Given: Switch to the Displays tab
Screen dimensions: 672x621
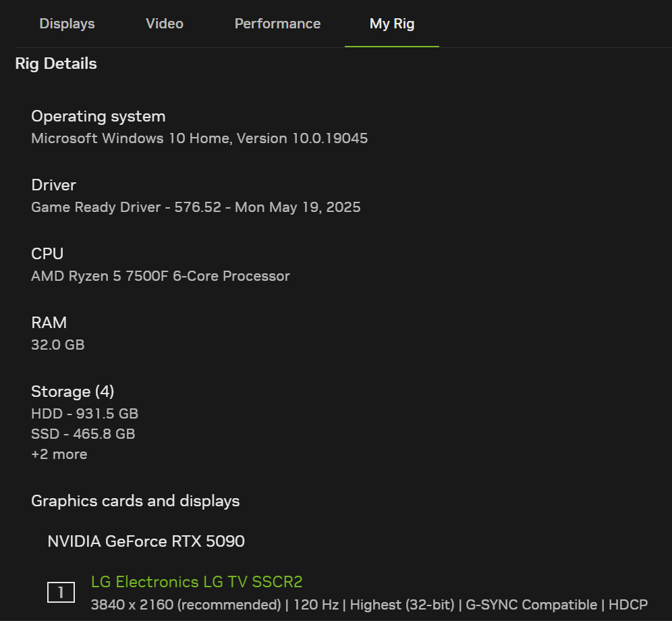Looking at the screenshot, I should point(67,24).
